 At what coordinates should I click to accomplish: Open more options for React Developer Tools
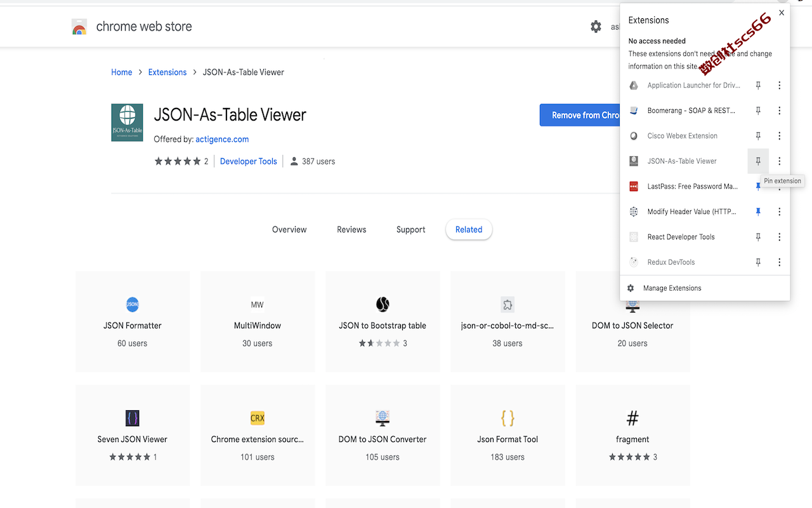(780, 237)
